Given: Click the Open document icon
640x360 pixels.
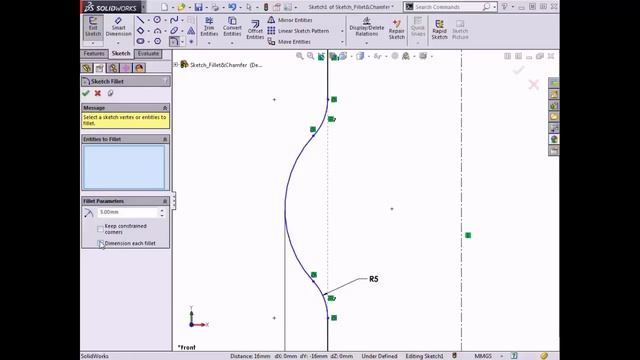Looking at the screenshot, I should [x=181, y=7].
